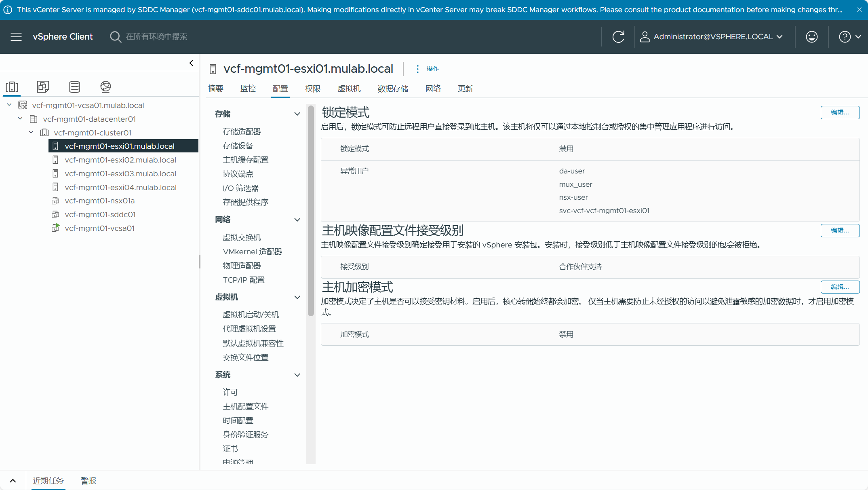Viewport: 868px width, 490px height.
Task: Switch to Storage inventory view
Action: tap(74, 87)
